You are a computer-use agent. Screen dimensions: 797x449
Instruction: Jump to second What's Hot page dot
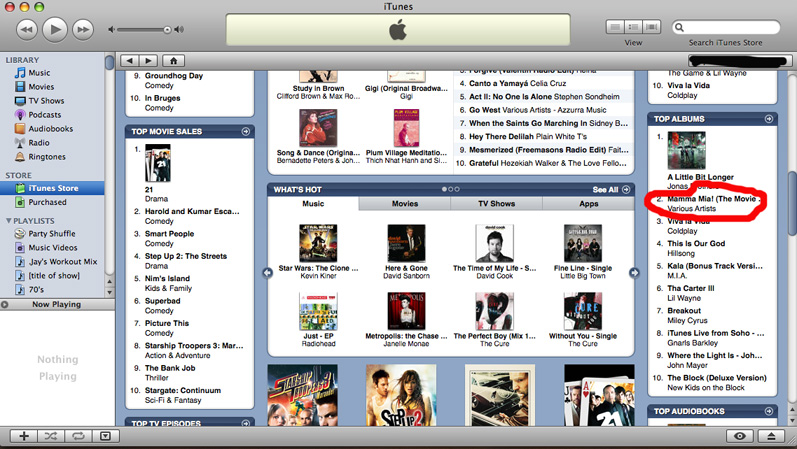click(450, 190)
